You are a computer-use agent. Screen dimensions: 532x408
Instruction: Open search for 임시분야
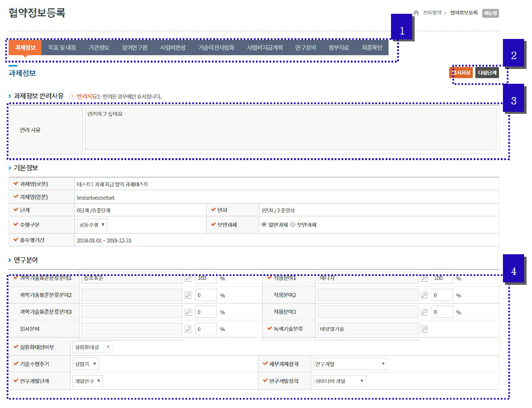coord(188,329)
